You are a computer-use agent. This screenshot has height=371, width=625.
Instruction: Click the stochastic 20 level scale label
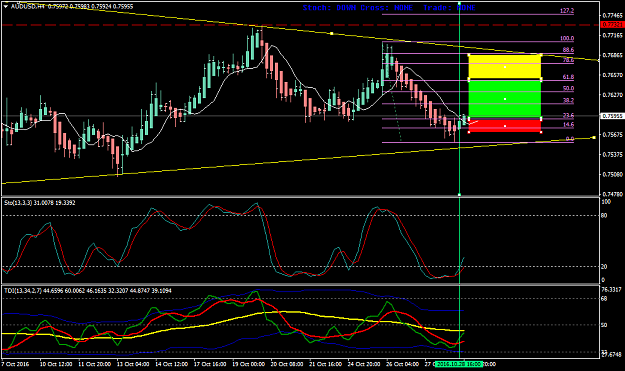click(604, 267)
